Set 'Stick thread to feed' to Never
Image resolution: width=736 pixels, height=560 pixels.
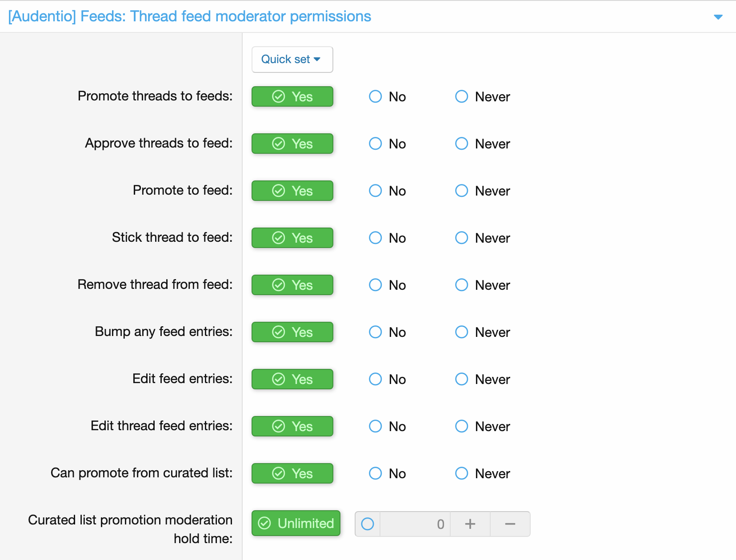point(461,238)
